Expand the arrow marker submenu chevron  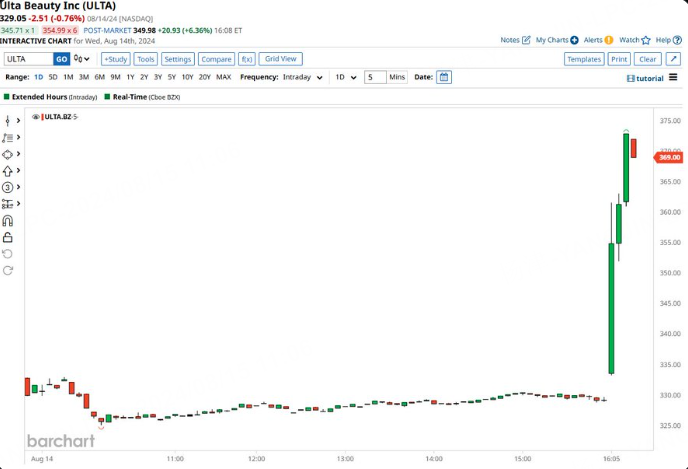(18, 171)
